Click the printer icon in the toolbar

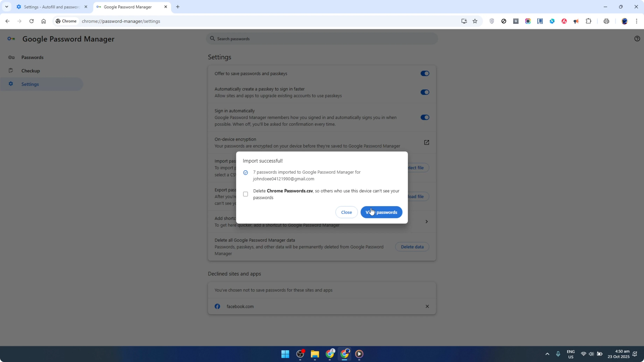[606, 21]
